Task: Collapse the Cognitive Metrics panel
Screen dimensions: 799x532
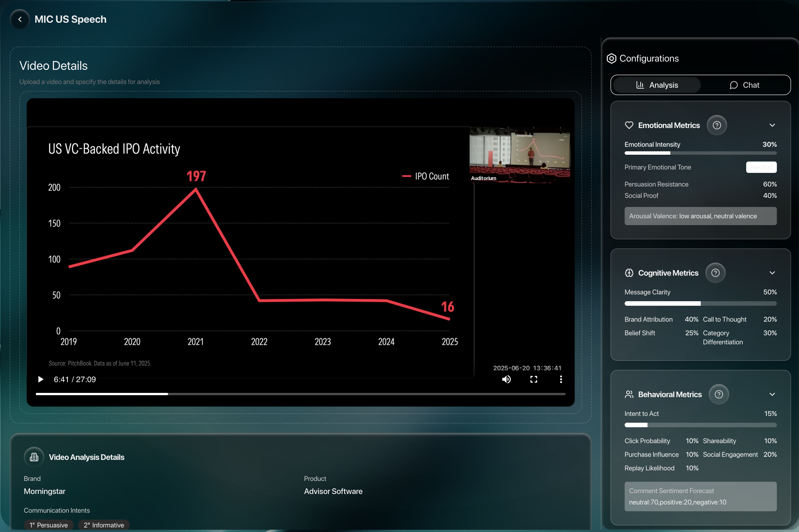Action: pyautogui.click(x=773, y=273)
